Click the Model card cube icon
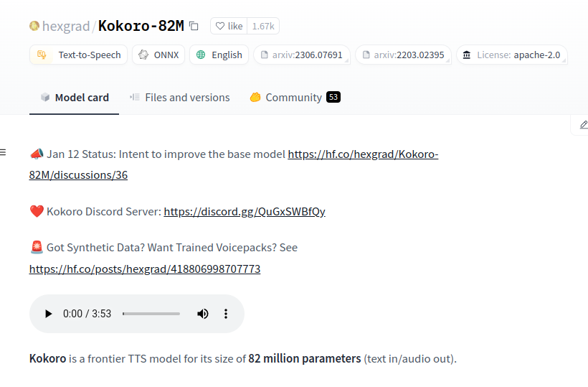 [45, 97]
